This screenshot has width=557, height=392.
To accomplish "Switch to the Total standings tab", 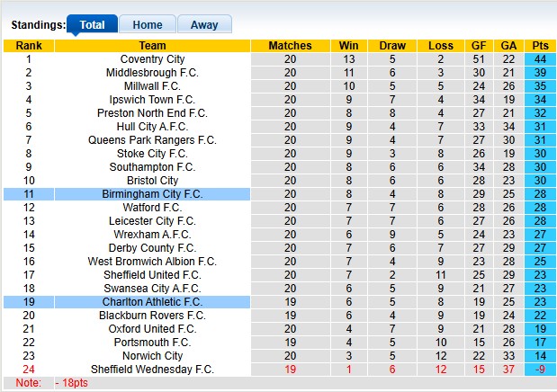I will point(92,25).
